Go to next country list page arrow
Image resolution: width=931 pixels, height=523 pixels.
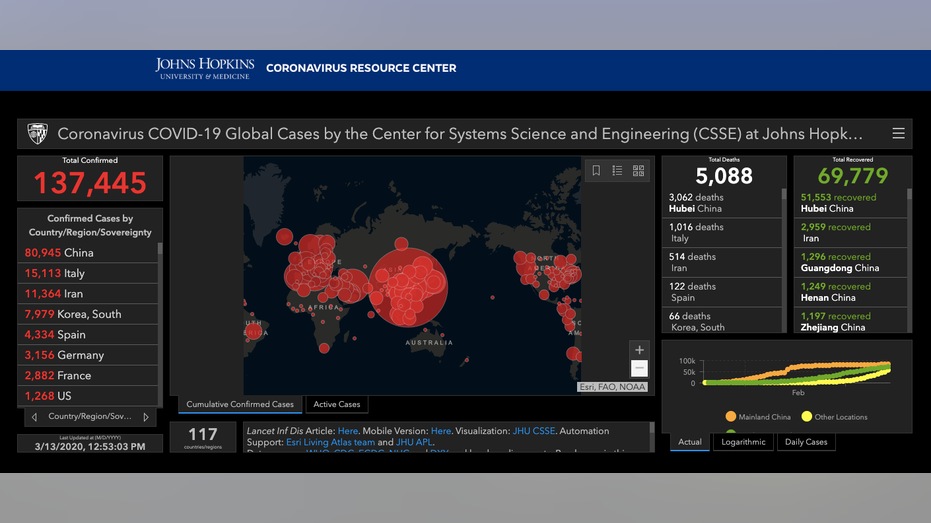pyautogui.click(x=146, y=417)
